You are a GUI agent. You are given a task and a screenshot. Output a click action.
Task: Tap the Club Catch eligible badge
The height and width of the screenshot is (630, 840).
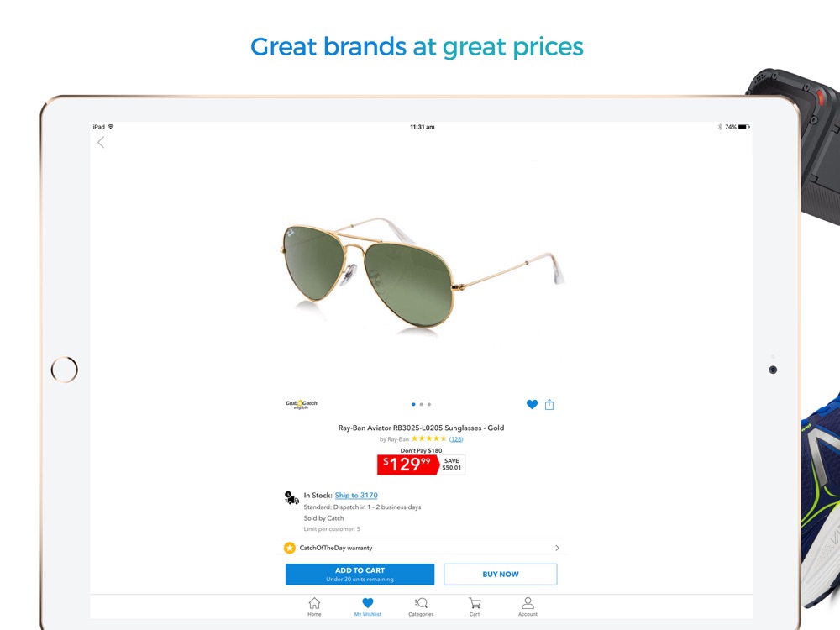click(302, 404)
